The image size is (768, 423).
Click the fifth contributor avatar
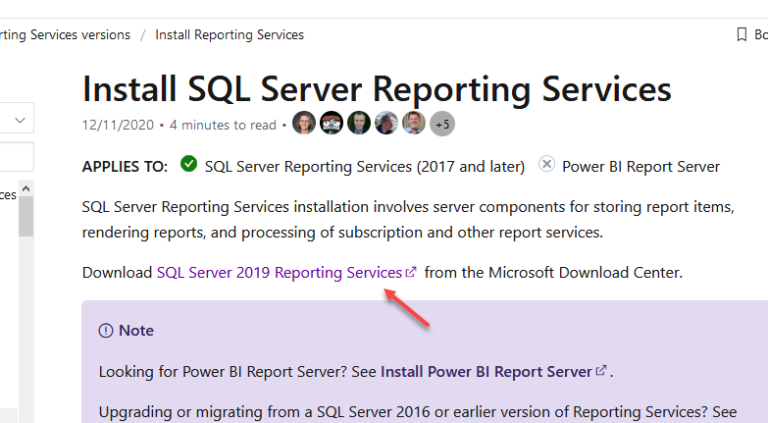pyautogui.click(x=413, y=124)
